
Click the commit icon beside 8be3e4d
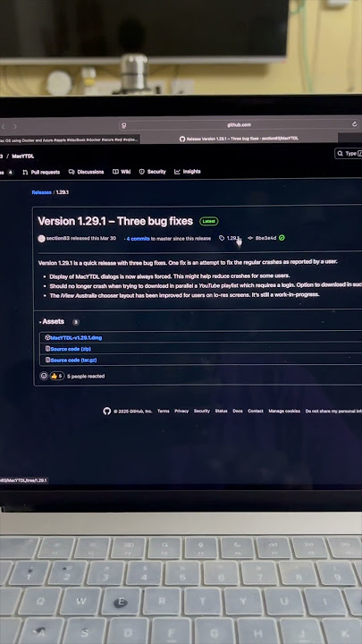(x=250, y=238)
